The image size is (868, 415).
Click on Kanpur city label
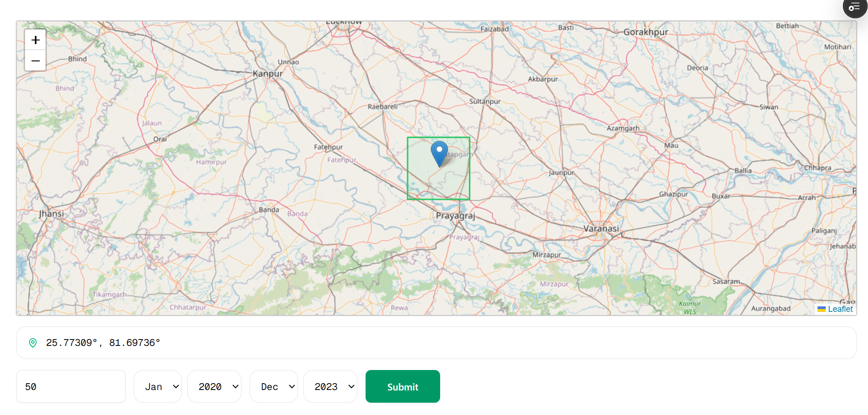click(268, 74)
